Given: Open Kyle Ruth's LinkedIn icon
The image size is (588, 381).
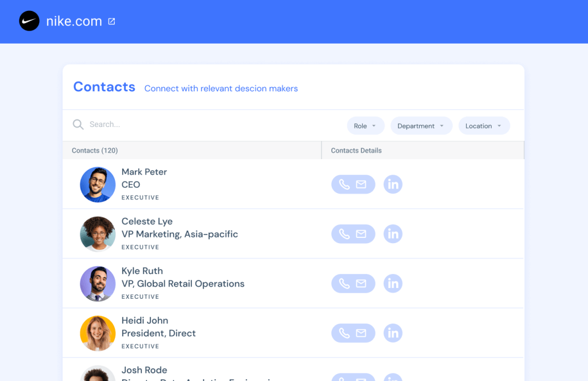Looking at the screenshot, I should (393, 283).
